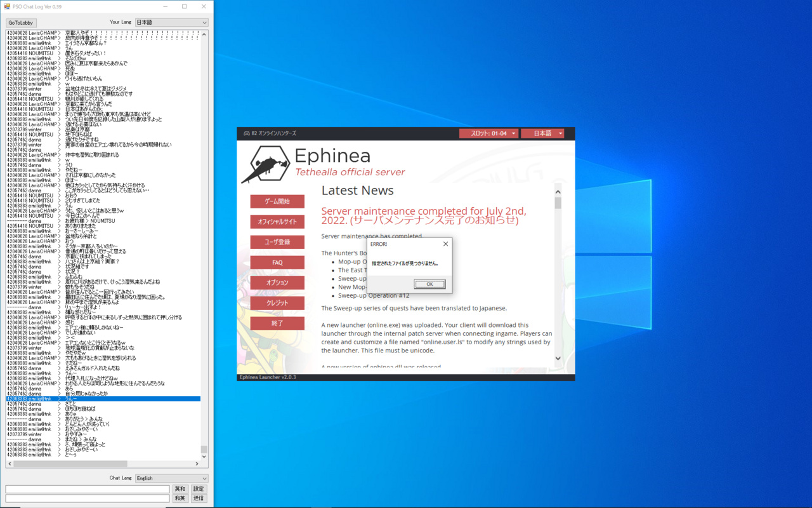Click the Latest News scroll-up arrow
Image resolution: width=812 pixels, height=508 pixels.
(x=558, y=192)
